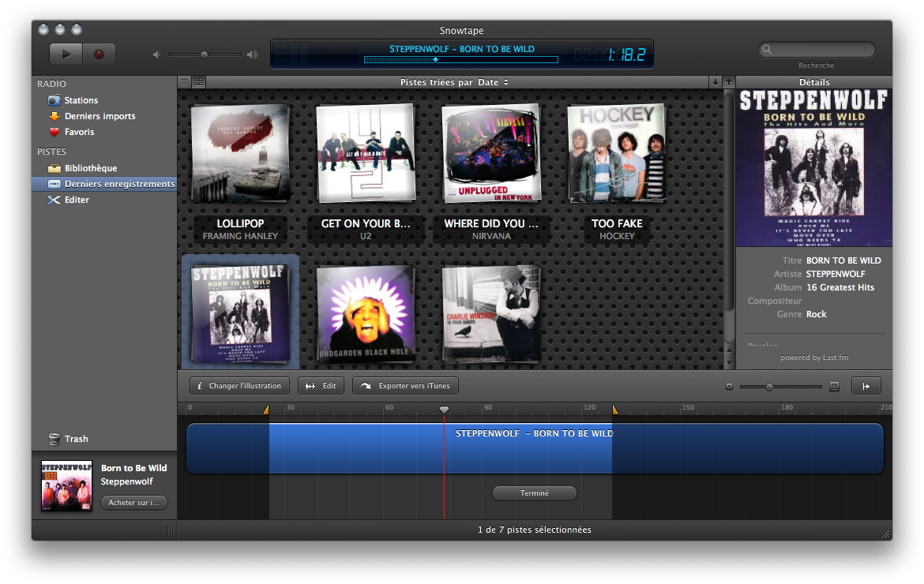Click the STEPPENWOLF artist field in Détails

coord(836,274)
